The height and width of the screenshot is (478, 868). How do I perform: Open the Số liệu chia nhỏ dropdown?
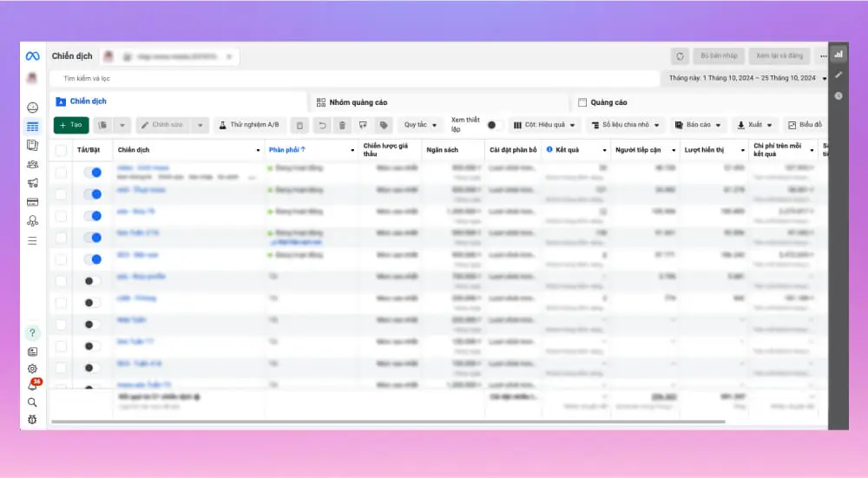coord(625,125)
